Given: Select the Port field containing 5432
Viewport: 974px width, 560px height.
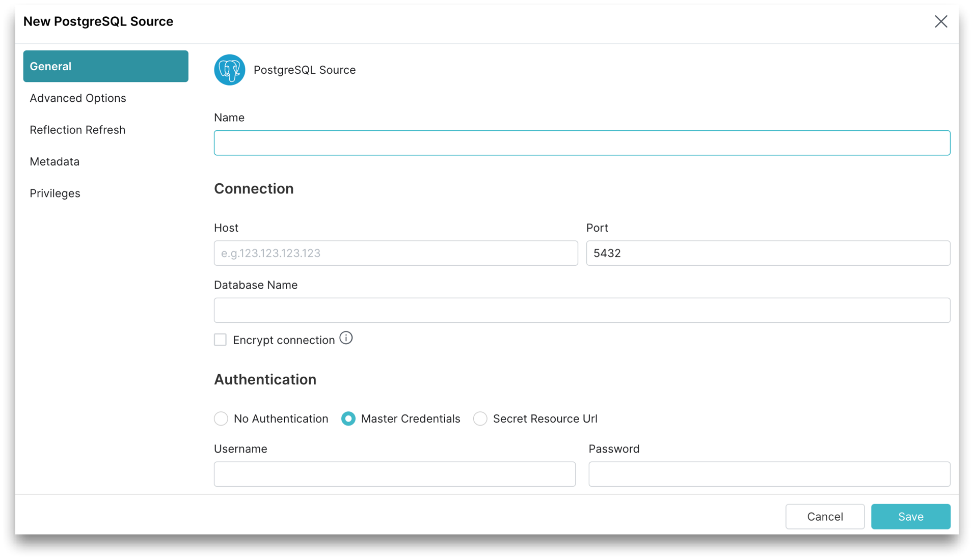Looking at the screenshot, I should coord(769,253).
